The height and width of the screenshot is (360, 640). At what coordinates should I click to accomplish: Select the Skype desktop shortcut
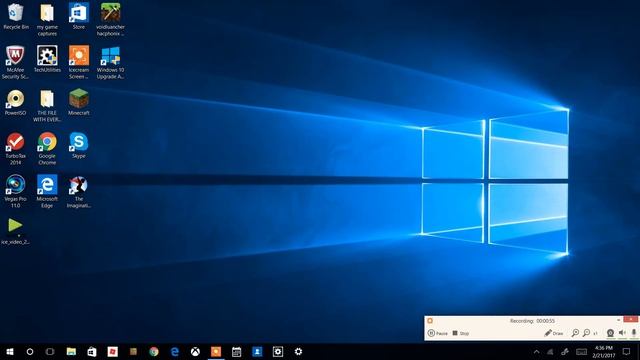(79, 145)
